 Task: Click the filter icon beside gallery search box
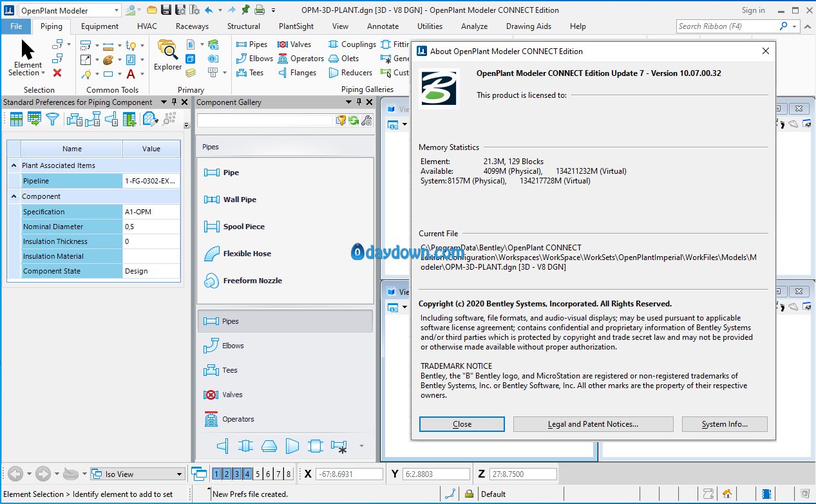pyautogui.click(x=341, y=120)
